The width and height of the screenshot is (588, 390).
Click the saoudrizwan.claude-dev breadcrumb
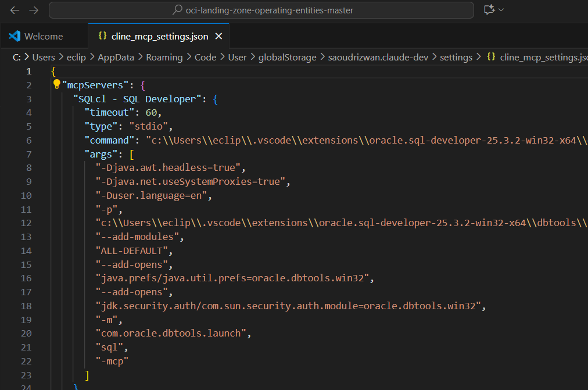coord(378,57)
